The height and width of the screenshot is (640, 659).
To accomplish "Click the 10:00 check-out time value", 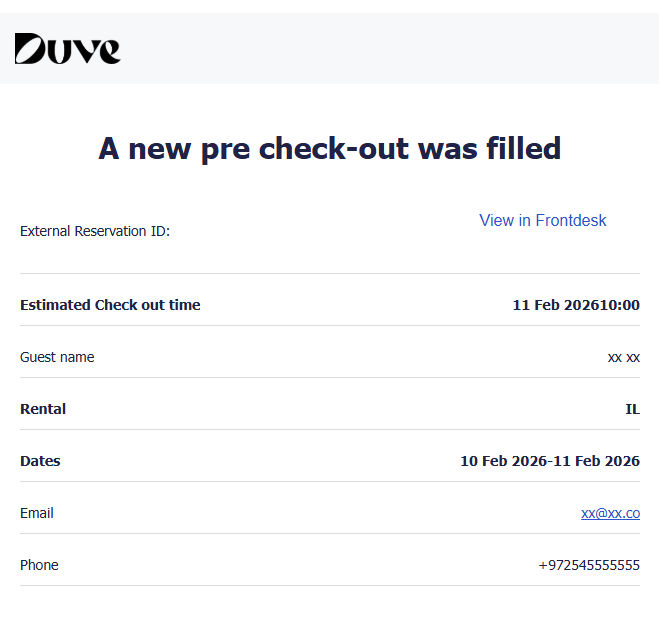I will [x=617, y=305].
